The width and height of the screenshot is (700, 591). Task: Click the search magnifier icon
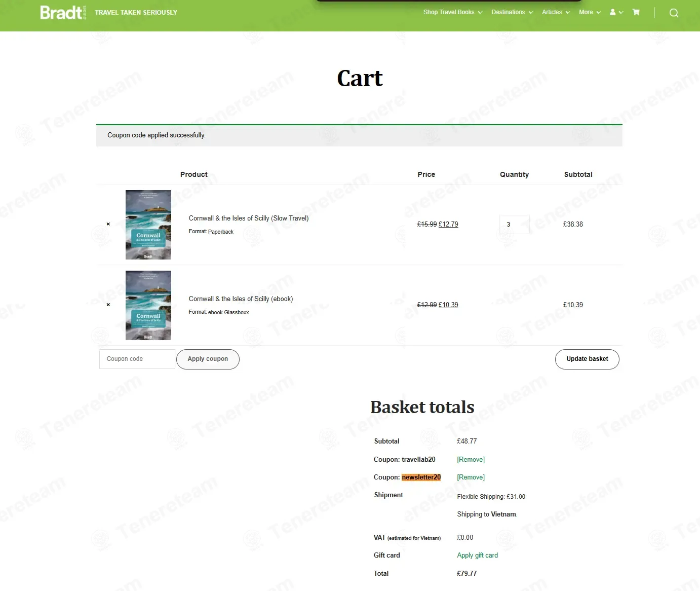[x=674, y=13]
